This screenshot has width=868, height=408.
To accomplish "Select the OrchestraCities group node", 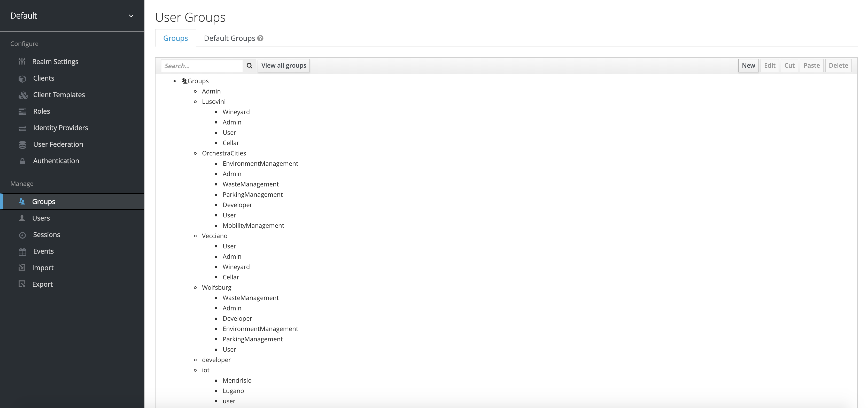I will pyautogui.click(x=224, y=153).
